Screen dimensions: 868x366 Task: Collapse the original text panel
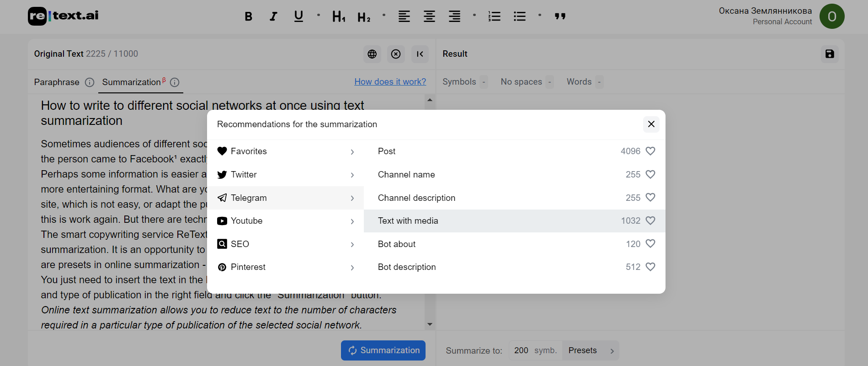pos(420,54)
